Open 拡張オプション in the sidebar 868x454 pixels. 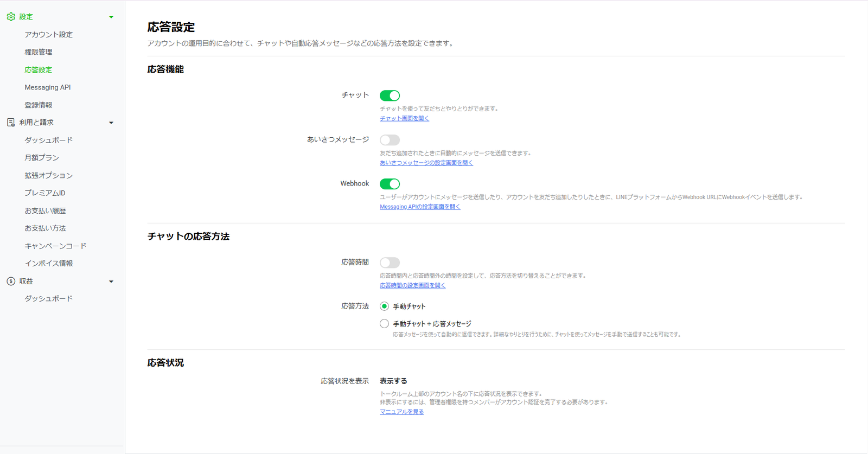pyautogui.click(x=48, y=175)
